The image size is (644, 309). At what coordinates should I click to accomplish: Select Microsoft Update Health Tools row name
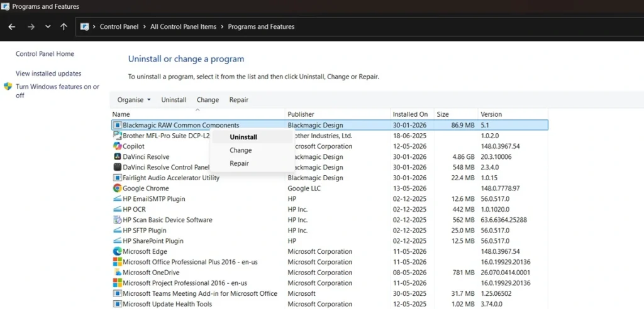coord(167,304)
